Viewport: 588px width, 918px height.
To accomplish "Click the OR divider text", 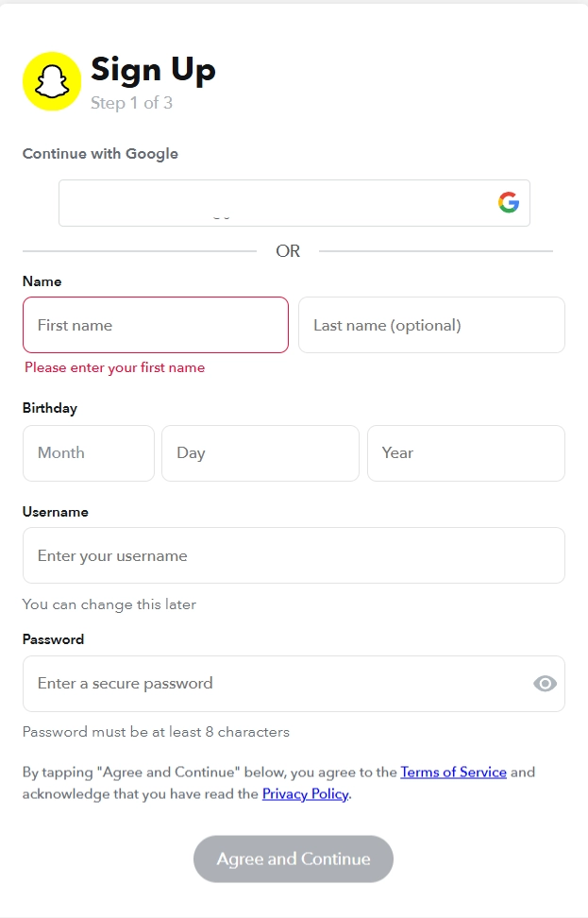I will point(288,250).
